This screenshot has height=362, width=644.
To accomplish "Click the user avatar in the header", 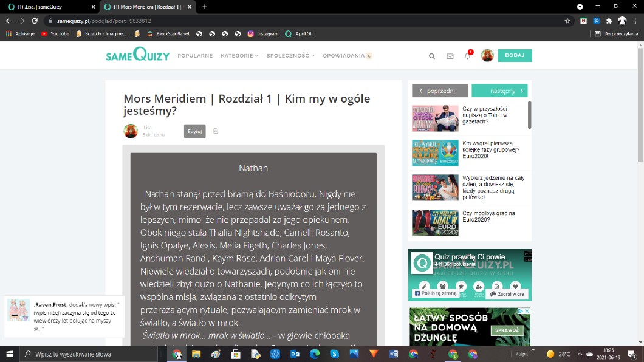I will point(487,56).
